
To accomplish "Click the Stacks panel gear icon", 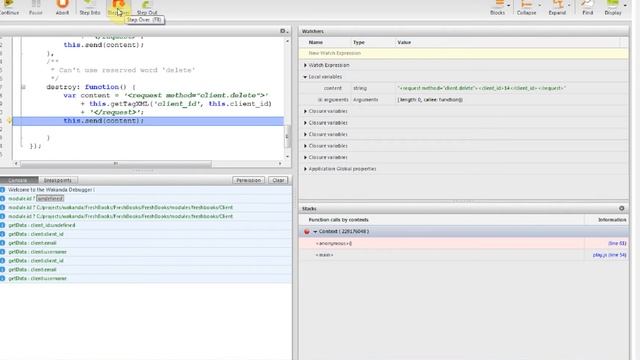I will [x=622, y=208].
